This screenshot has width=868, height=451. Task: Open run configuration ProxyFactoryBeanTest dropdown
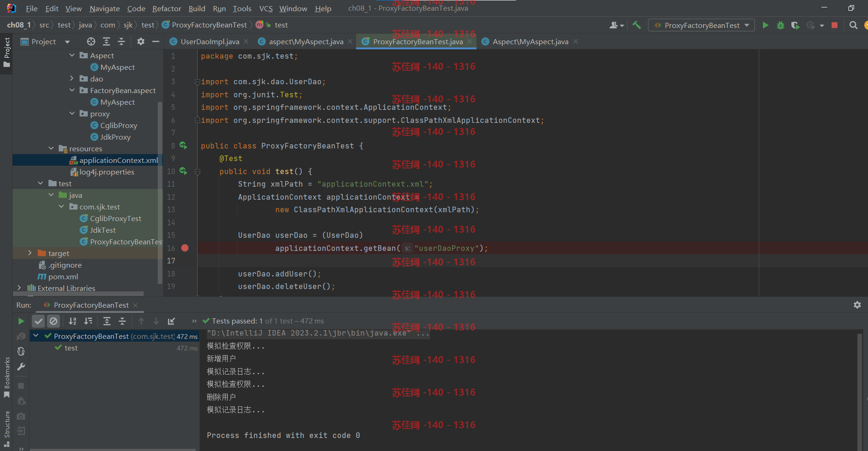(x=702, y=25)
